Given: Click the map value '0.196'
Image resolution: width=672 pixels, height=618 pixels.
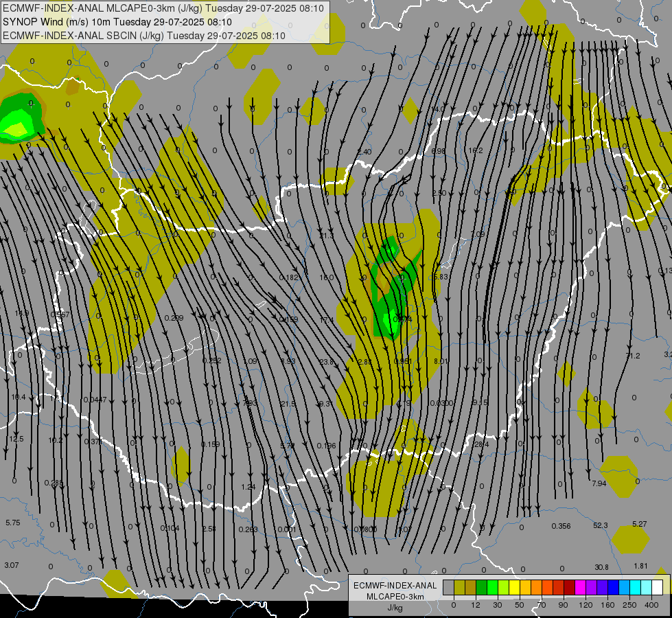Looking at the screenshot, I should tap(327, 446).
